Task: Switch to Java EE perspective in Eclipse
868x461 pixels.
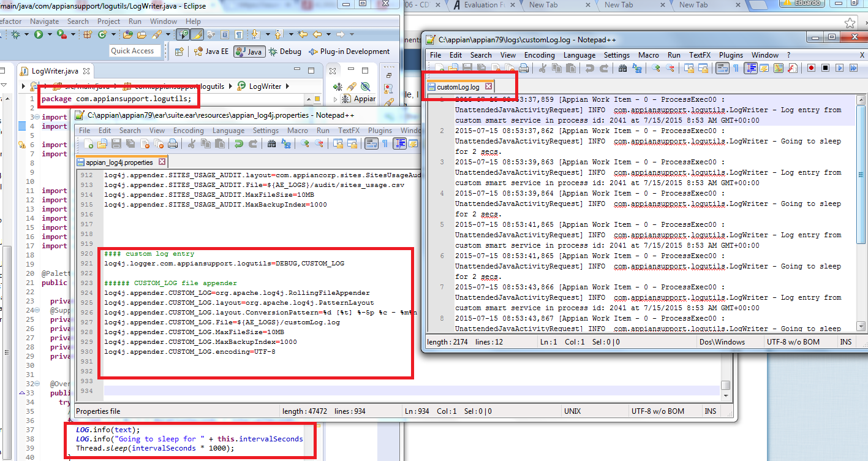Action: click(x=211, y=51)
